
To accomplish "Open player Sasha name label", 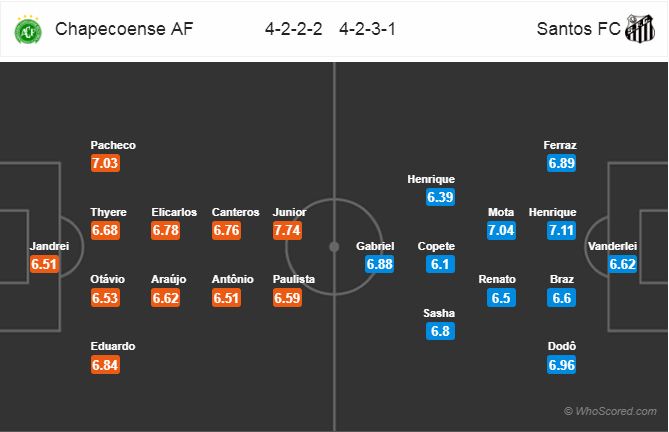I will (439, 313).
